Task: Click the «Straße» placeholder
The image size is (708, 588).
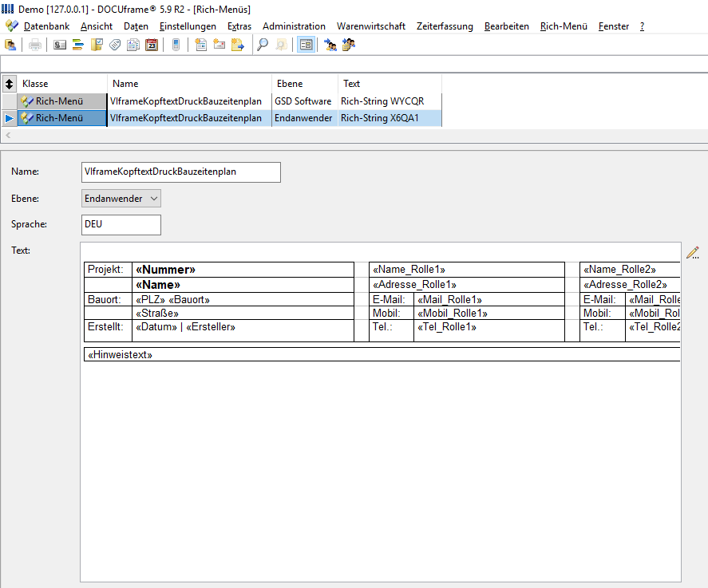Action: (x=157, y=314)
